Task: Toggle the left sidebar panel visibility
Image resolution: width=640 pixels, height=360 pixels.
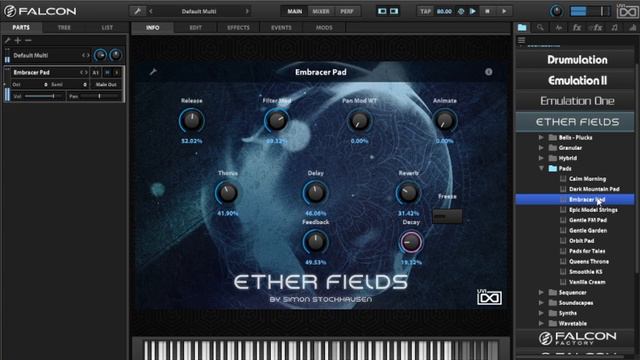Action: coord(382,11)
